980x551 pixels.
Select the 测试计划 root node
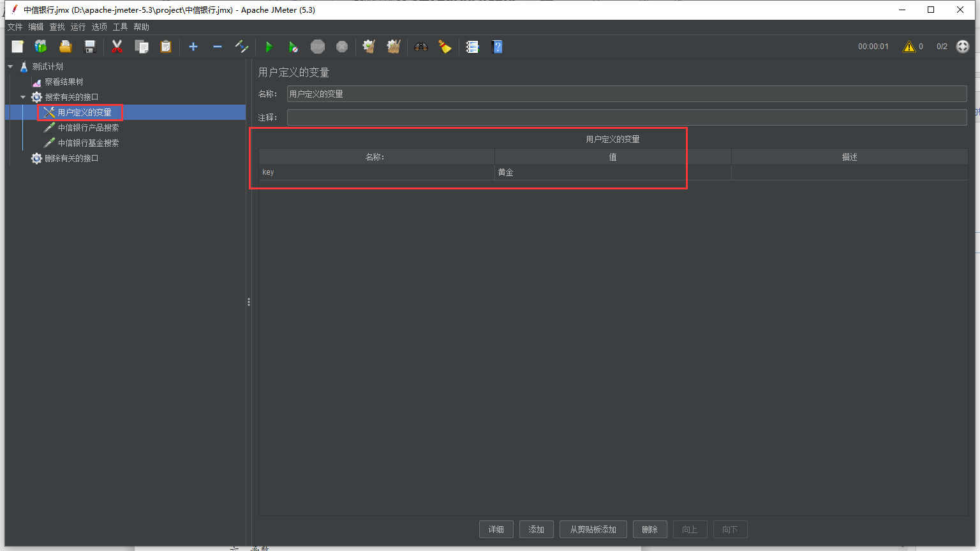tap(48, 66)
